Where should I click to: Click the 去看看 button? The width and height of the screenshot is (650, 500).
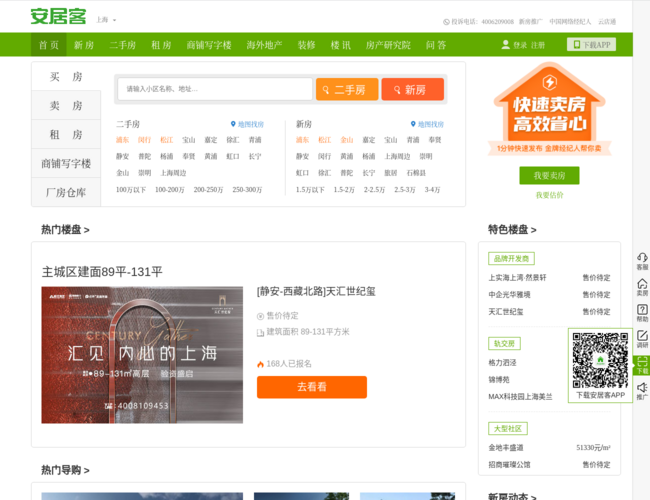(x=311, y=387)
